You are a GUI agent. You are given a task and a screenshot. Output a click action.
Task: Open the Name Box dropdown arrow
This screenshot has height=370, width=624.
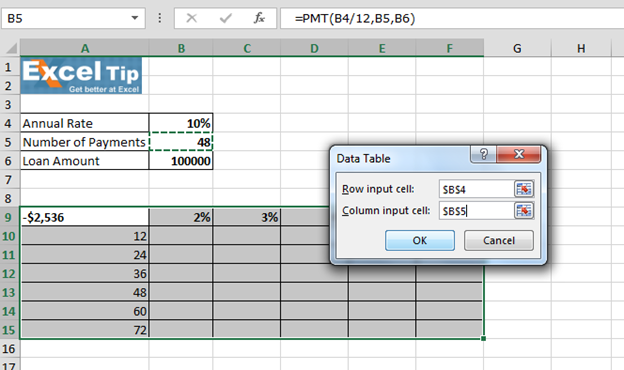click(135, 18)
